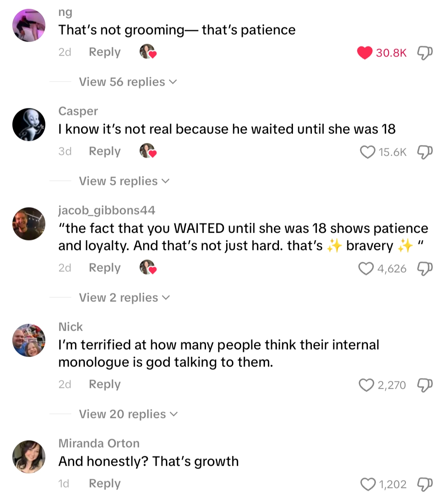Open jacob_gibbons44's username link
Image resolution: width=445 pixels, height=504 pixels.
(x=107, y=210)
